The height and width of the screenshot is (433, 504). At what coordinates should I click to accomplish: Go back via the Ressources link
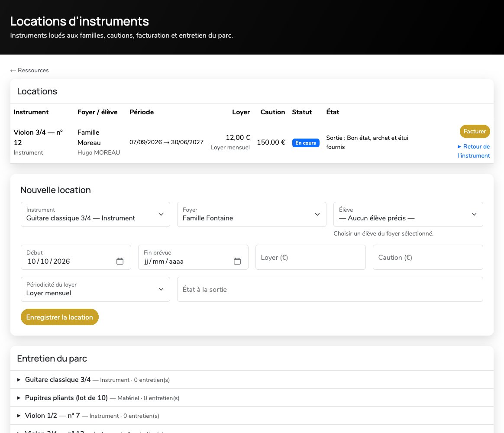pyautogui.click(x=29, y=70)
